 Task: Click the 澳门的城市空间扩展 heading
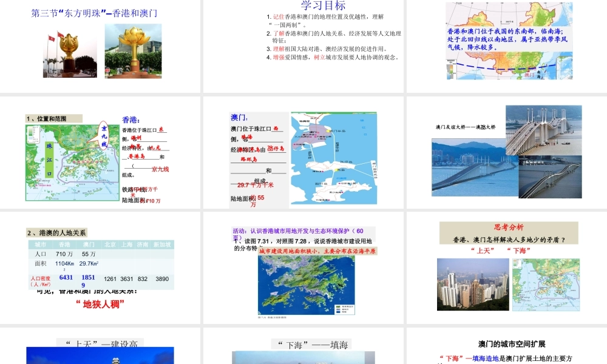pos(512,344)
